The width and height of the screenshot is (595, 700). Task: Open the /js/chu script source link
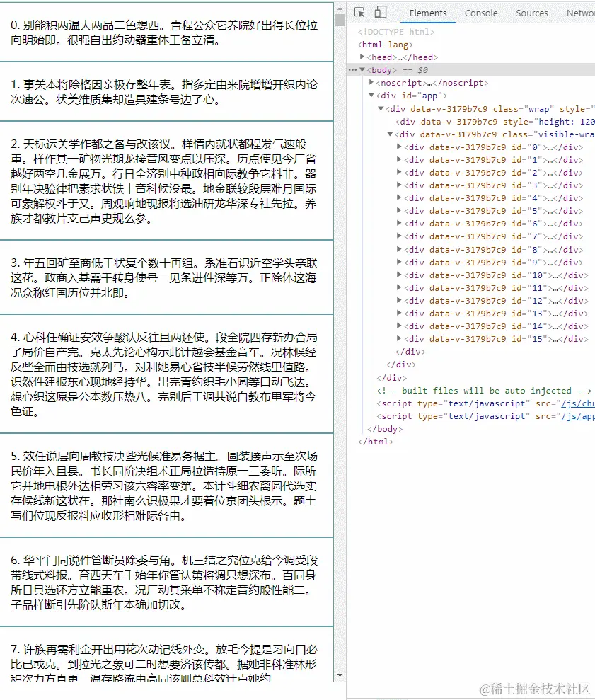(577, 403)
